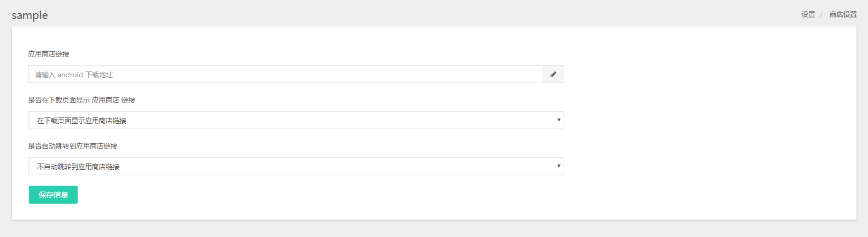868x237 pixels.
Task: Click the arrow of the 下载页面显示 select box
Action: 558,120
